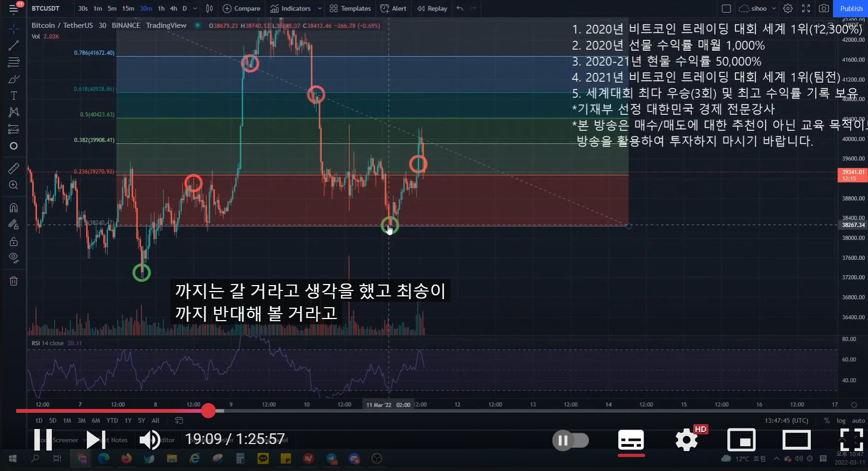Pause the YouTube video
The image size is (868, 471).
coord(43,440)
